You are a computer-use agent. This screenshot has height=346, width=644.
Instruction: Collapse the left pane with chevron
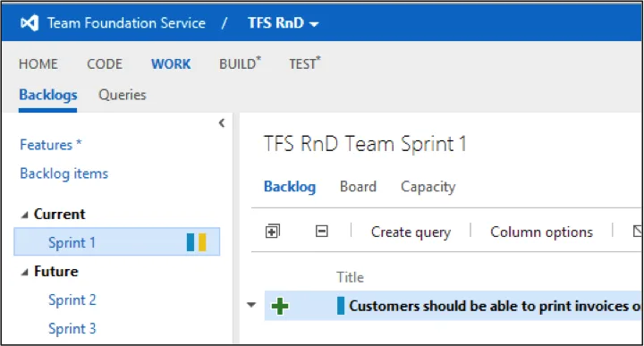[222, 122]
